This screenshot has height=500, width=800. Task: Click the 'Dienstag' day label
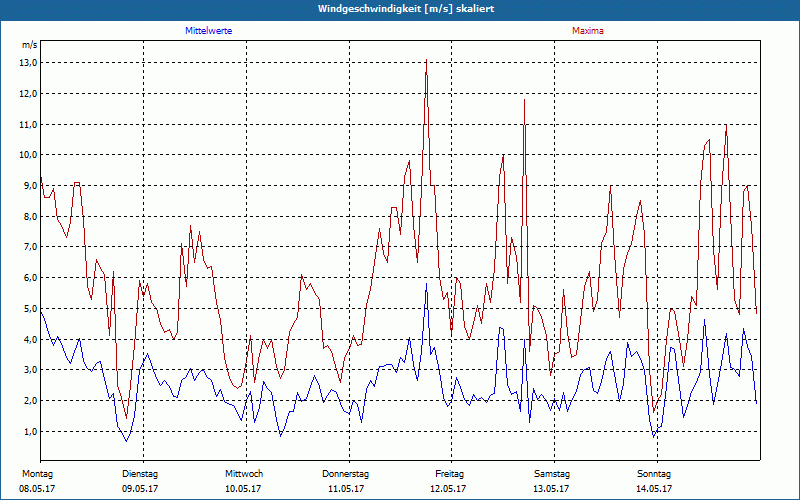[x=140, y=474]
